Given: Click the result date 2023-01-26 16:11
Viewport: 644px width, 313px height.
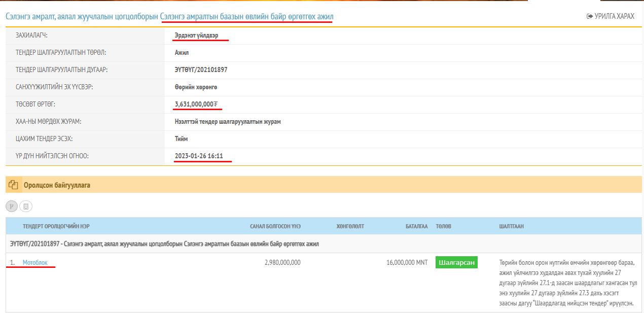Looking at the screenshot, I should (199, 156).
